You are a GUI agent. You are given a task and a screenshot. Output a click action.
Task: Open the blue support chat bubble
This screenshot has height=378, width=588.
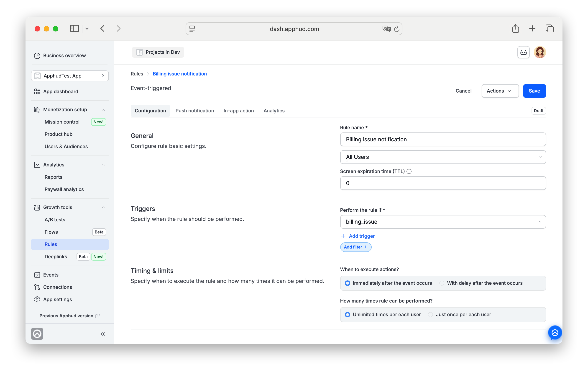555,333
